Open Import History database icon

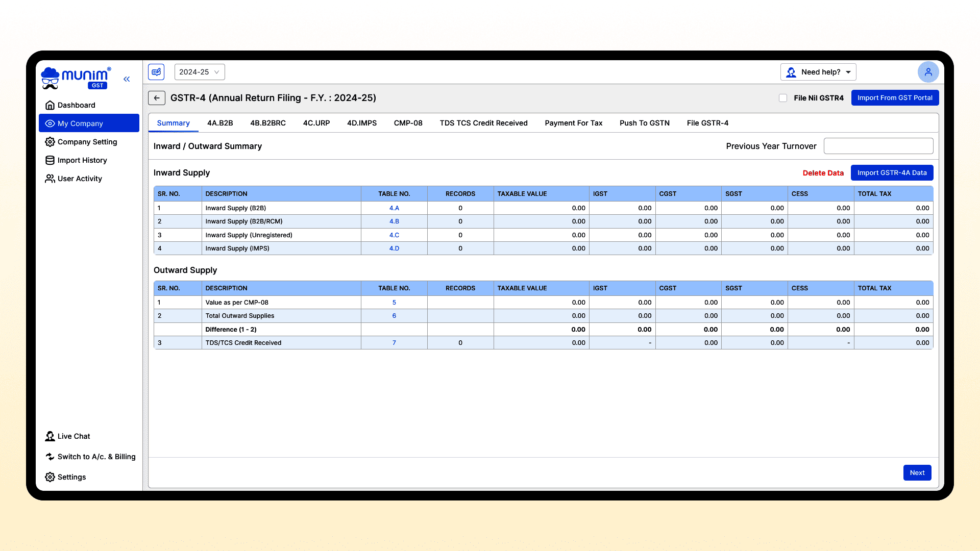coord(50,160)
